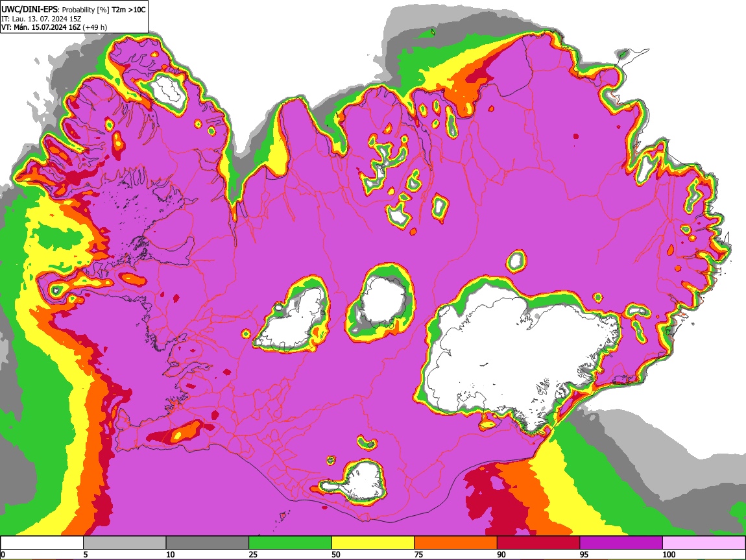
Task: Pick the light pink legend swatch past 100
Action: [704, 542]
